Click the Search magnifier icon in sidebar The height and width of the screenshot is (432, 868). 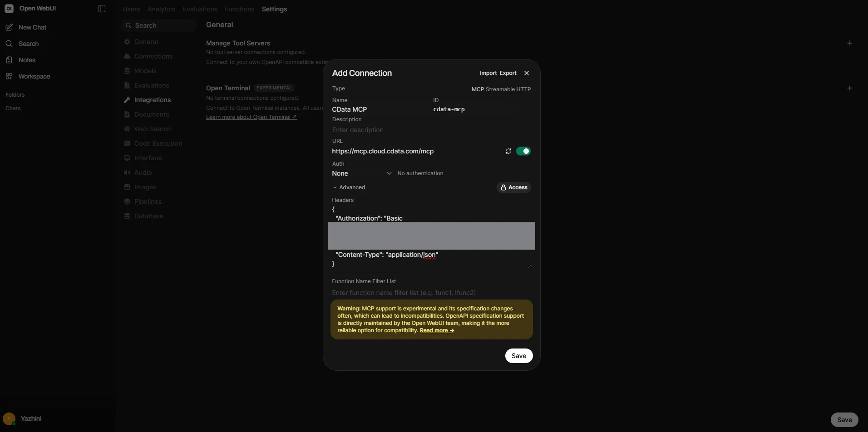pyautogui.click(x=9, y=44)
